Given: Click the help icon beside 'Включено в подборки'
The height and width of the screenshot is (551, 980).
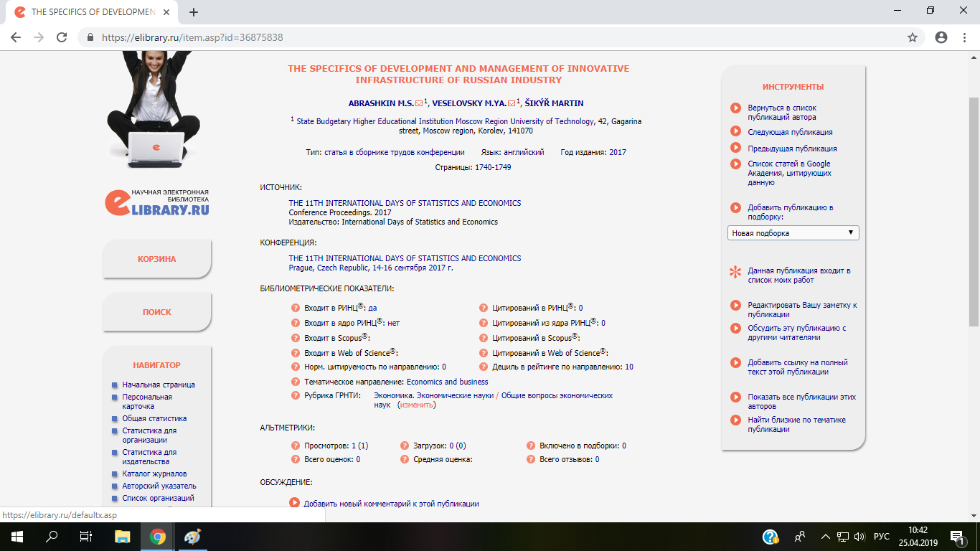Looking at the screenshot, I should pos(531,446).
